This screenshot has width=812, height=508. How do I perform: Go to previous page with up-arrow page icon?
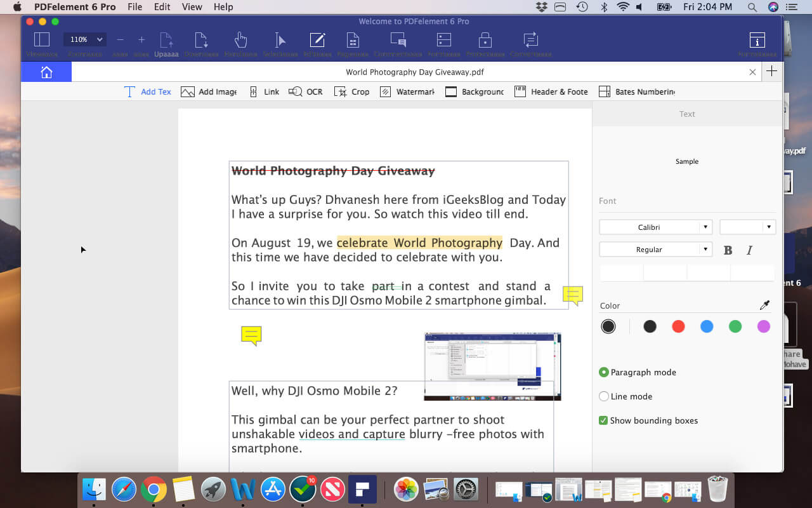(166, 39)
